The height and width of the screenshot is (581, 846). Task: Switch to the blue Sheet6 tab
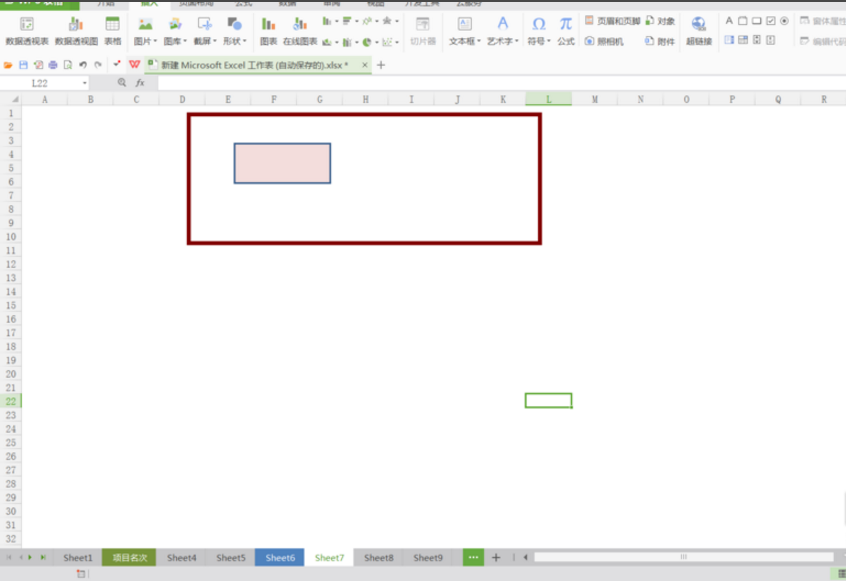(280, 558)
